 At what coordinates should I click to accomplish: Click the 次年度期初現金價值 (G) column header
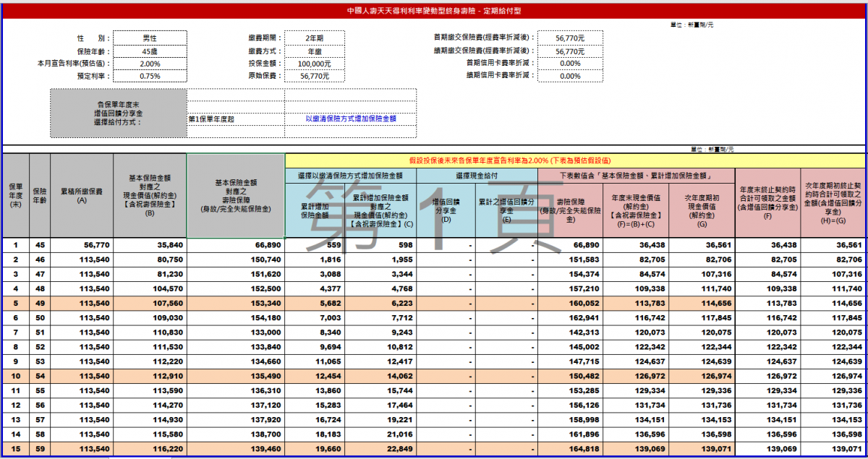701,210
